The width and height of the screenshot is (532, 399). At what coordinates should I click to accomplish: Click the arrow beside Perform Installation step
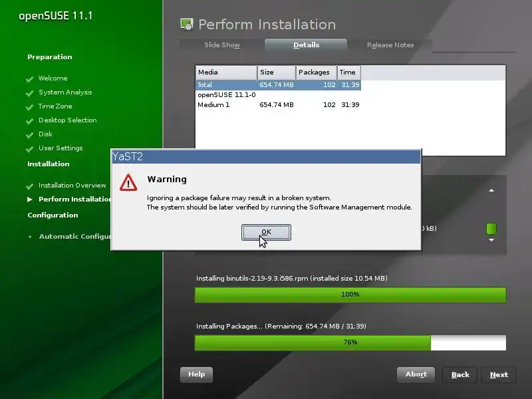pos(30,199)
